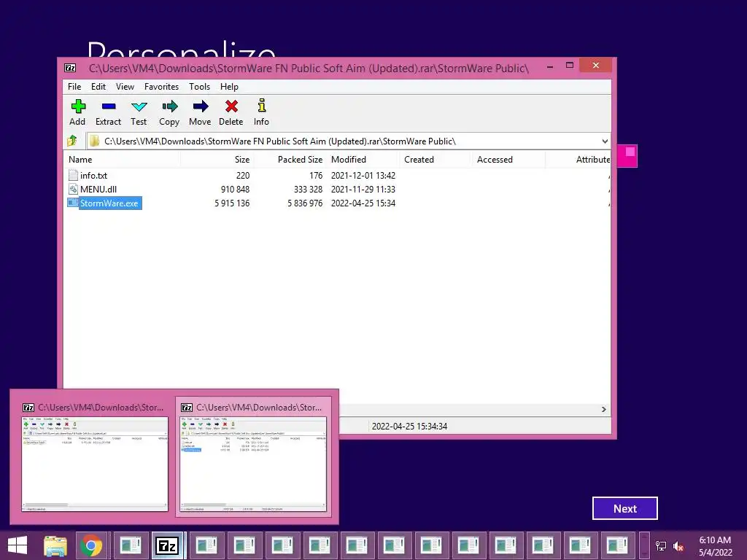747x560 pixels.
Task: Select the info.txt file icon
Action: (x=73, y=175)
